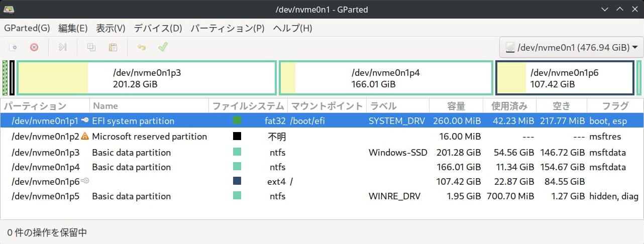Select the /dev/nvme0n1p3 block in disk graphic
The width and height of the screenshot is (644, 244).
147,78
